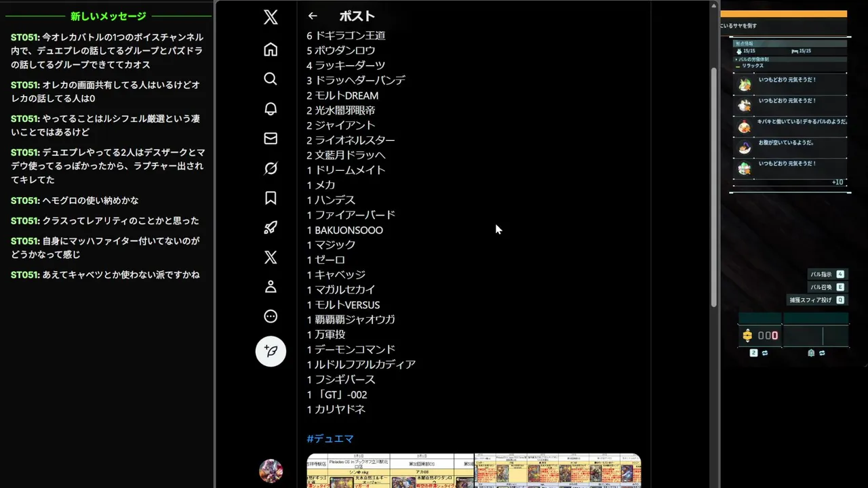The width and height of the screenshot is (868, 488).
Task: Click the 新しいメッセージ chat header
Action: click(x=108, y=16)
